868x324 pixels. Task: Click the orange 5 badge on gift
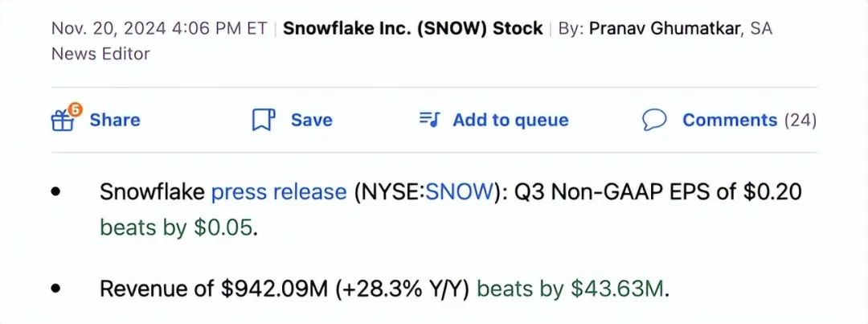[x=75, y=109]
